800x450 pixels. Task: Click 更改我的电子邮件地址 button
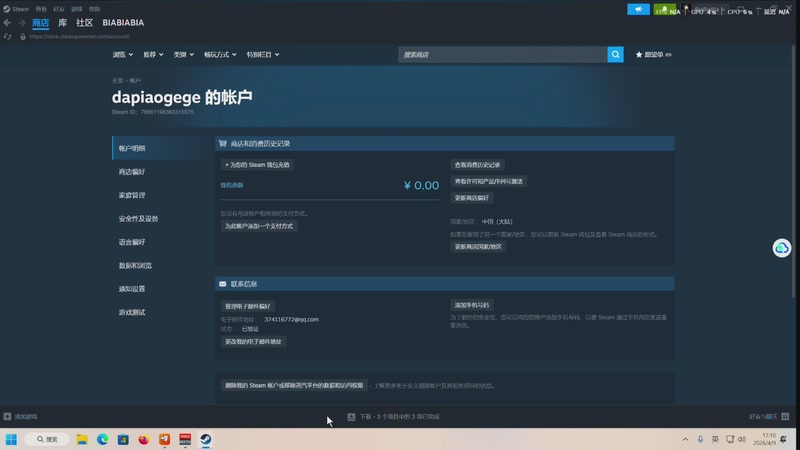254,341
